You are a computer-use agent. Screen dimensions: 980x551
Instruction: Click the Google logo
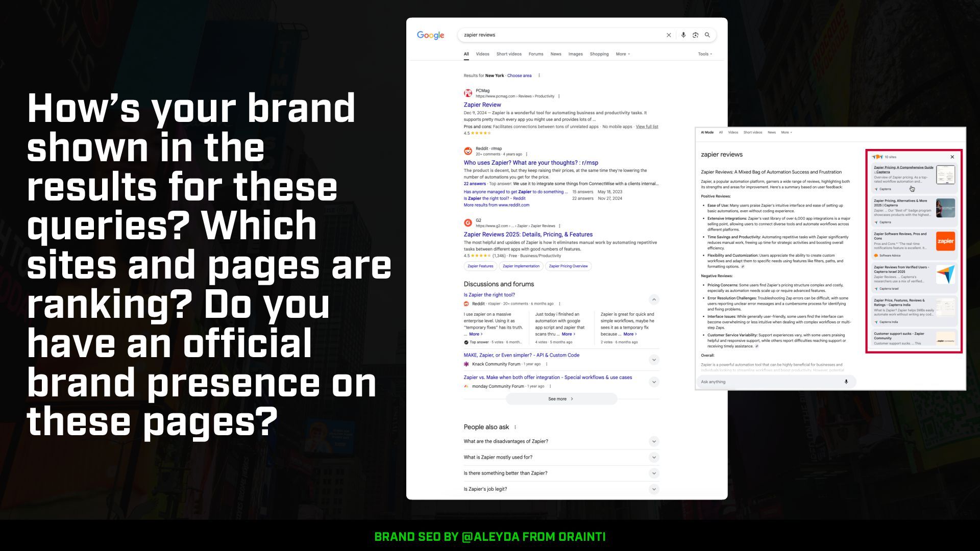[x=430, y=35]
